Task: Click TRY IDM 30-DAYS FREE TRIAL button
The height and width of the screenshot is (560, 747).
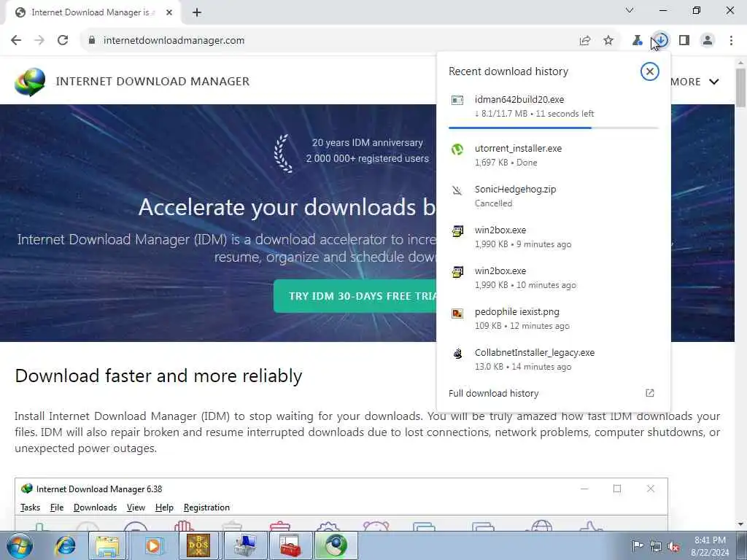Action: tap(355, 296)
